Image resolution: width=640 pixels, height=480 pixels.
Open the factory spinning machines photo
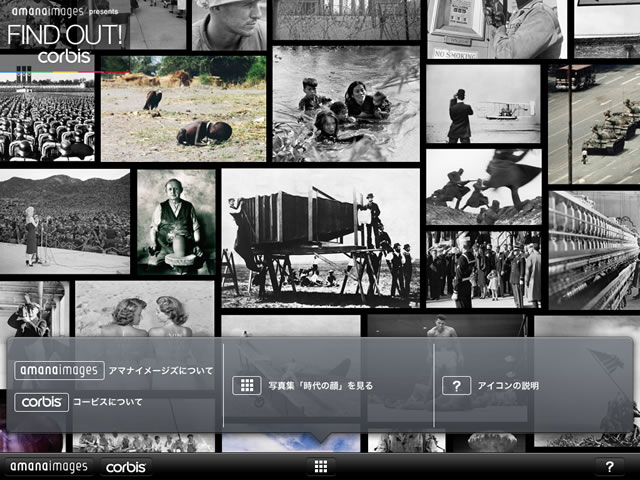click(x=594, y=250)
